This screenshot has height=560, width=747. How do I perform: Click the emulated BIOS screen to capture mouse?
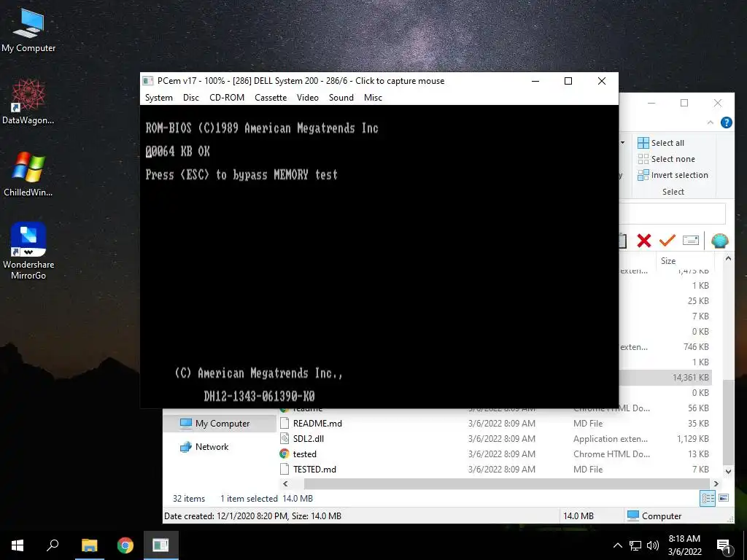[x=379, y=256]
